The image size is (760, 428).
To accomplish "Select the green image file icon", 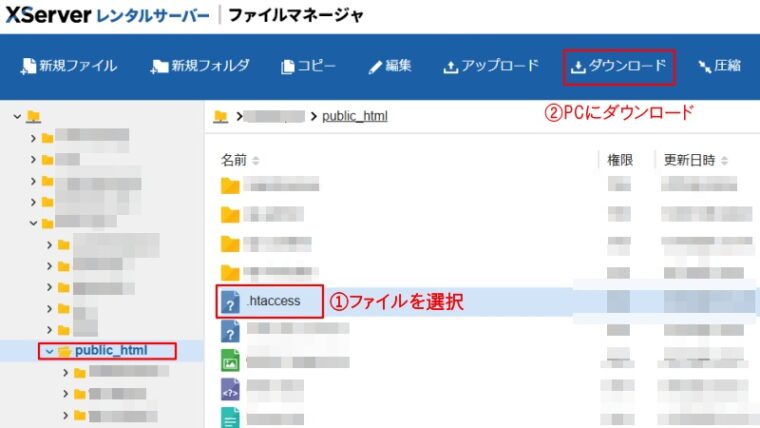I will point(230,361).
